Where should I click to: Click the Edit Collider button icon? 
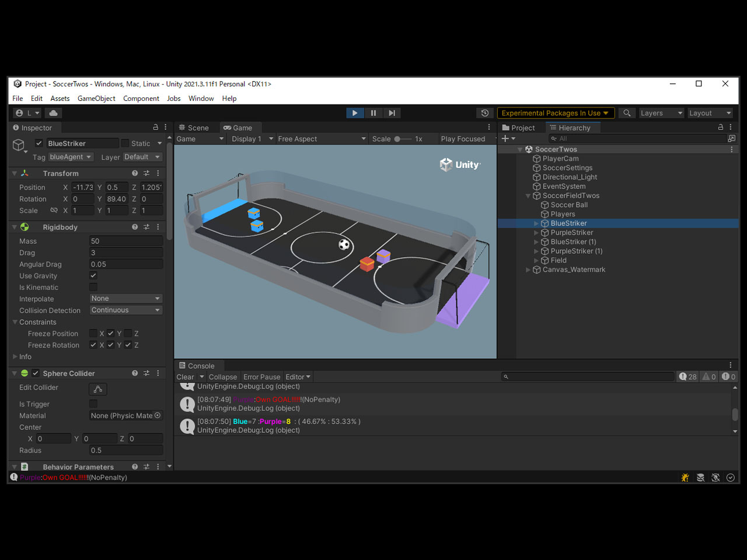tap(98, 388)
